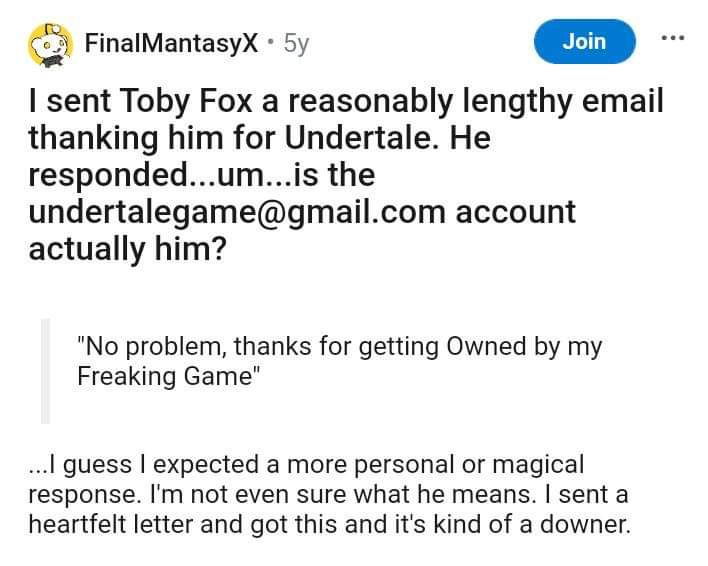Click the FinalMantasyX user avatar
The width and height of the screenshot is (708, 566).
(48, 42)
